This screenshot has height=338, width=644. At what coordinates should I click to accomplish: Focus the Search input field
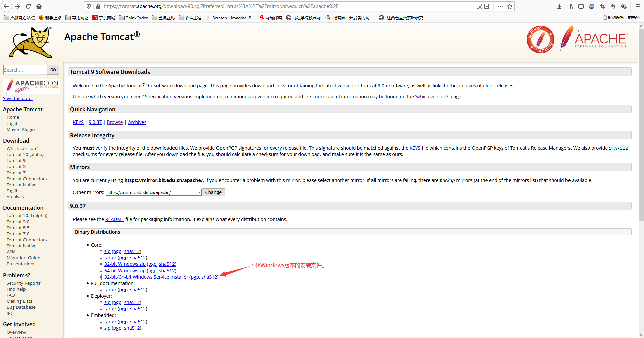[25, 70]
